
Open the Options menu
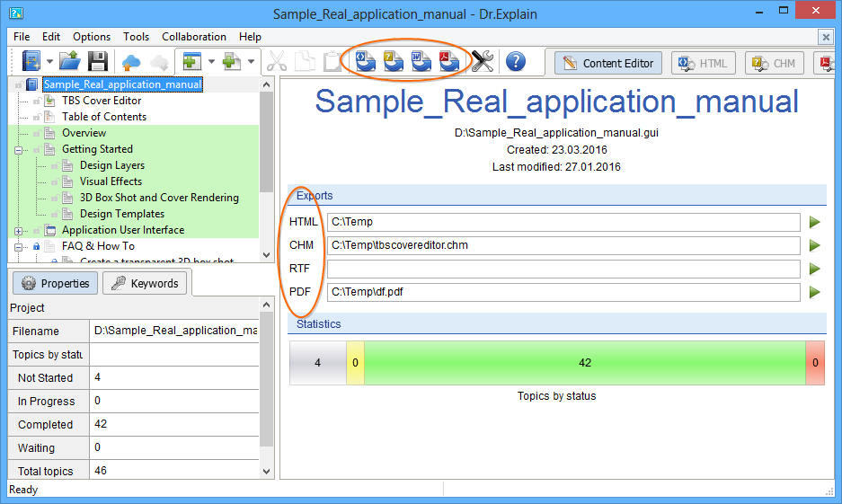(92, 37)
